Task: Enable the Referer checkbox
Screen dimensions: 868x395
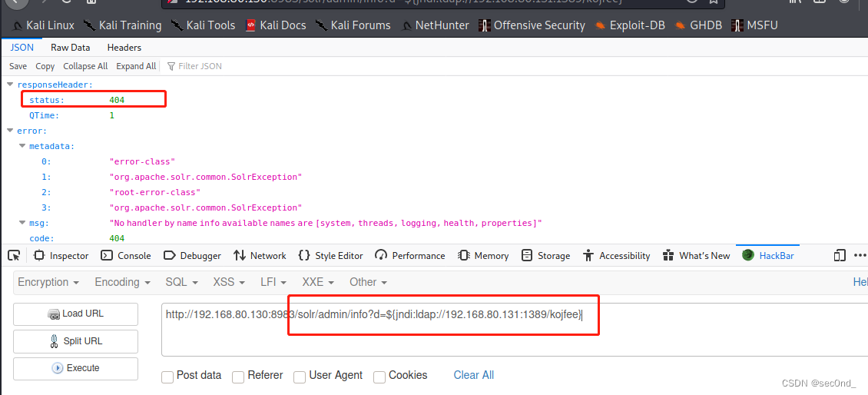Action: tap(238, 377)
